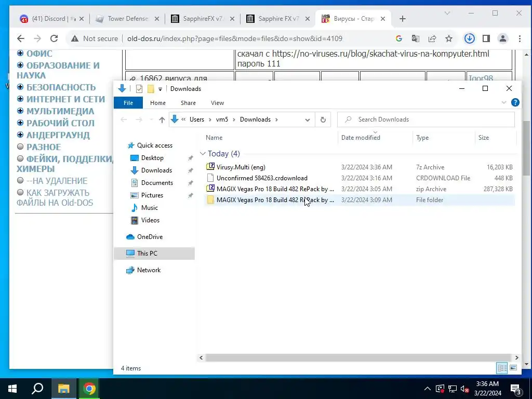Open Documents in navigation pane
The height and width of the screenshot is (399, 532).
157,182
